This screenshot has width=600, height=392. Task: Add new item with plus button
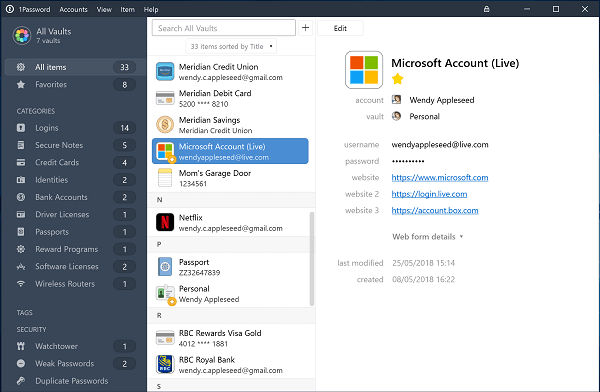coord(305,28)
